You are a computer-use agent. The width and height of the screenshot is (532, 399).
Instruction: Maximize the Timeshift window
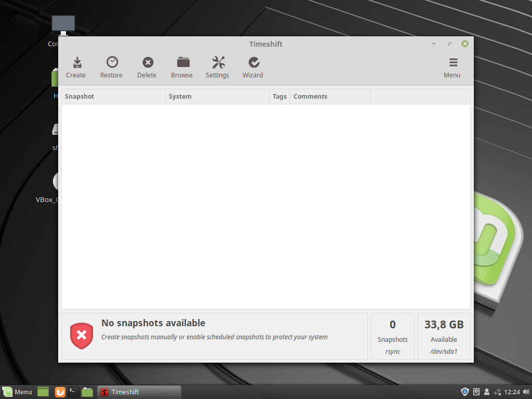click(449, 44)
